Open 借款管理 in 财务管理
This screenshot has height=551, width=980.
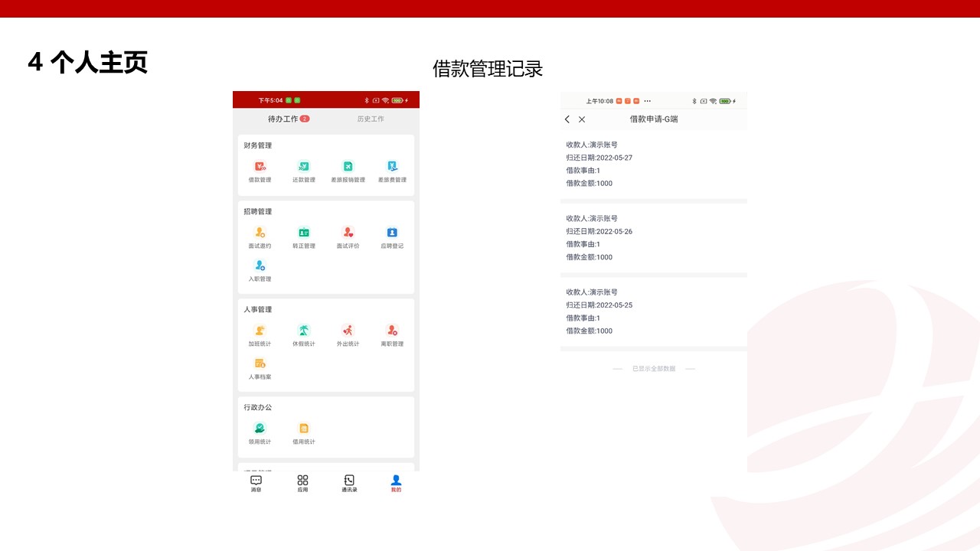260,167
